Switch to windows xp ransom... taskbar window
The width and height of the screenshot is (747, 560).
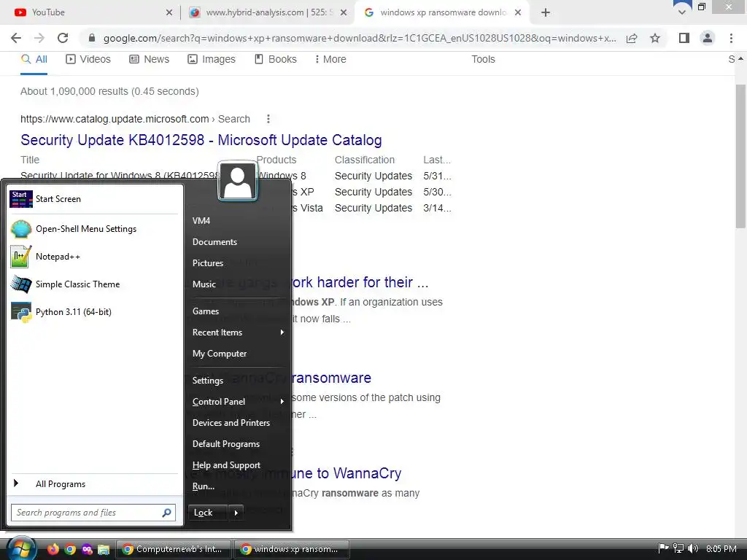pos(292,549)
